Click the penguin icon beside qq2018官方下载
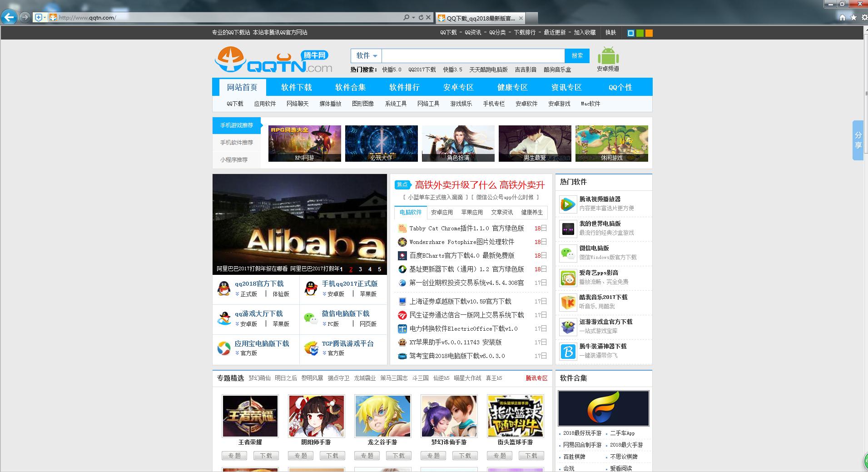 click(x=223, y=288)
